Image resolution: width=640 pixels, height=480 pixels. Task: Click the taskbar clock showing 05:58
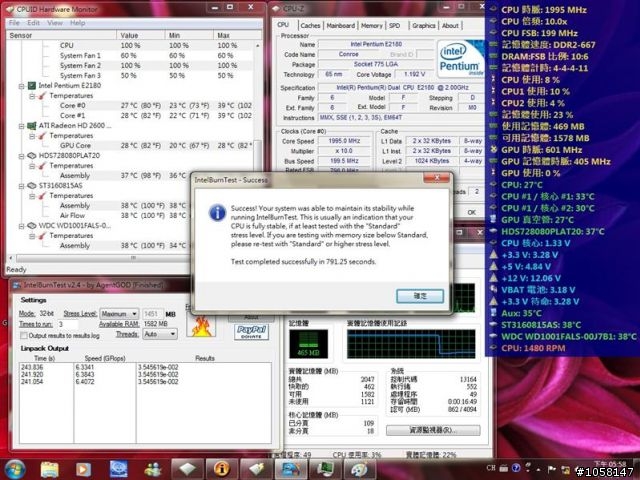tap(610, 464)
